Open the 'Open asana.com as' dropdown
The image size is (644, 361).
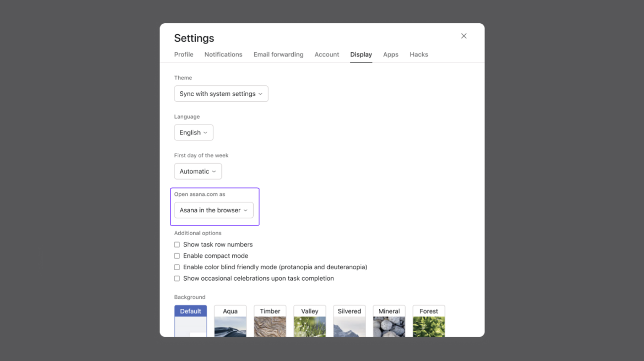pyautogui.click(x=214, y=210)
